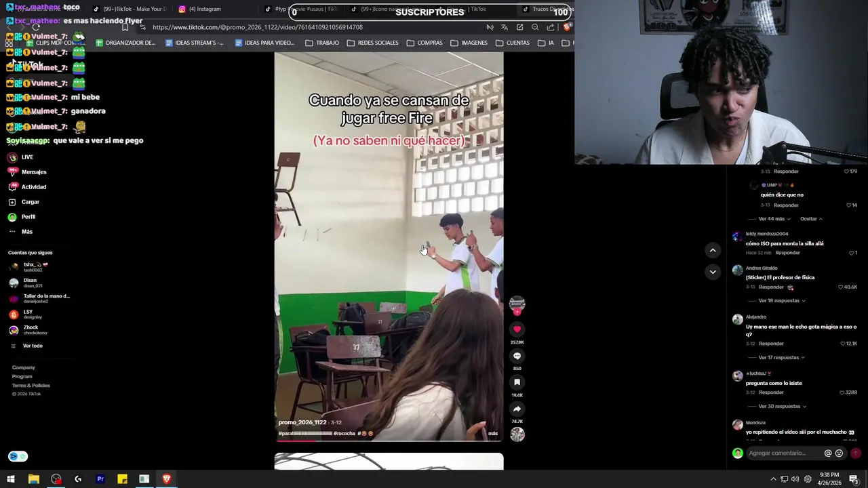Reply to leidy mendoza2004's comment
868x488 pixels.
click(x=787, y=253)
